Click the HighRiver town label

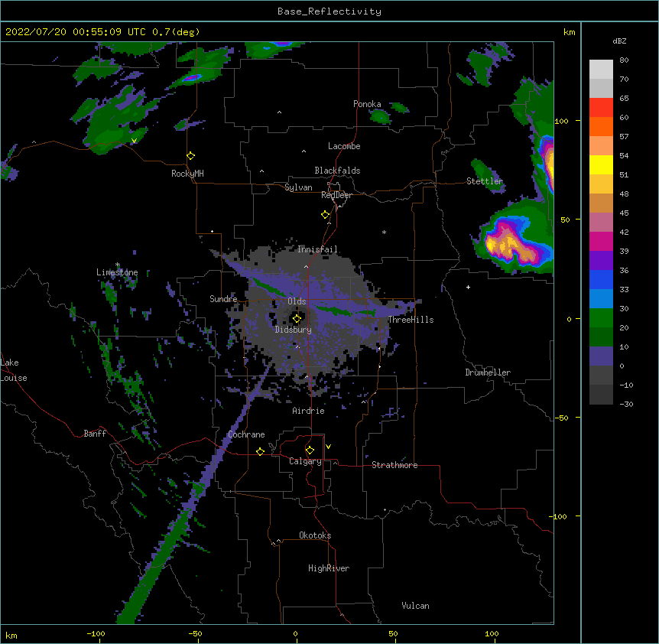tap(329, 568)
